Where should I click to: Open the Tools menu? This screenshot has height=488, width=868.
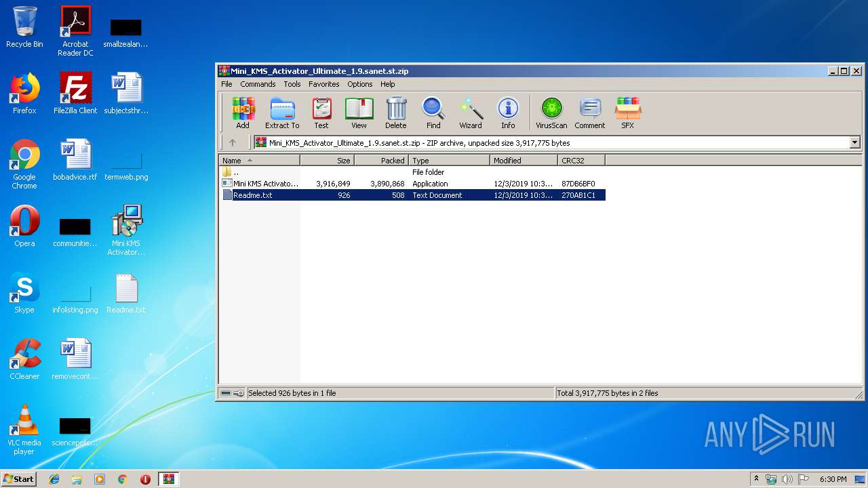pyautogui.click(x=292, y=84)
